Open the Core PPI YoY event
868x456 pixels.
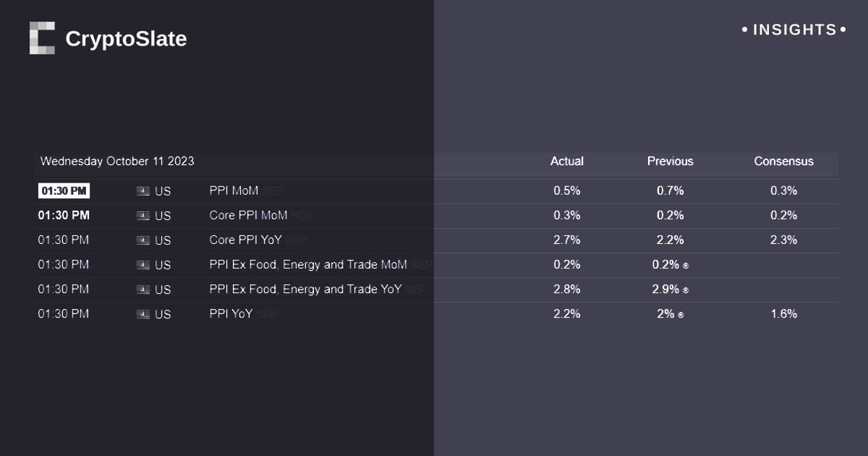click(245, 240)
